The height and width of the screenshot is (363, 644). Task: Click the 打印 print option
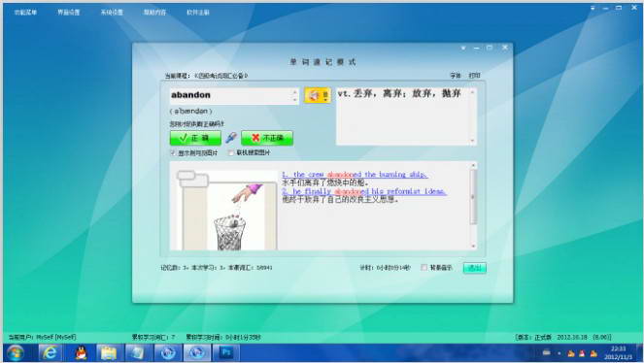pyautogui.click(x=474, y=76)
